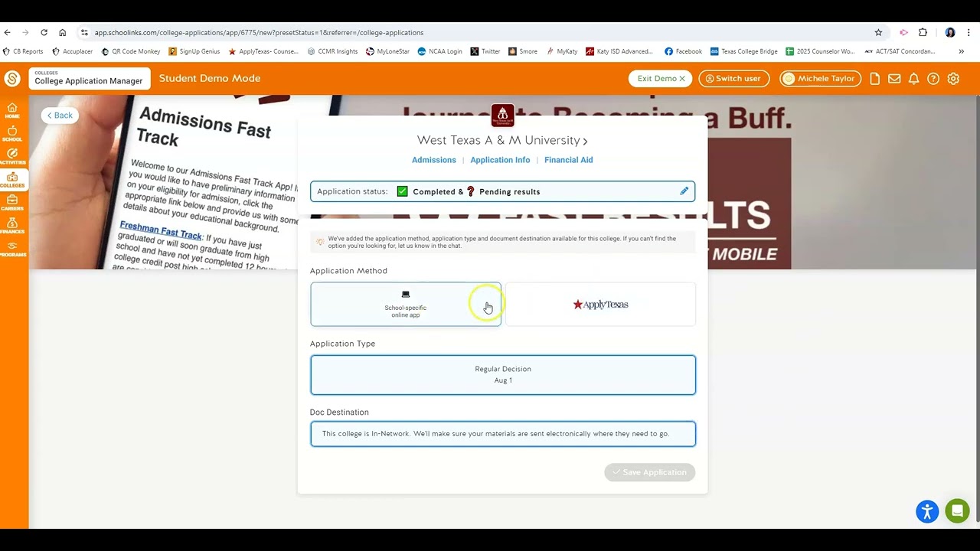980x551 pixels.
Task: Open the QR Code Monkey bookmark
Action: coord(131,51)
